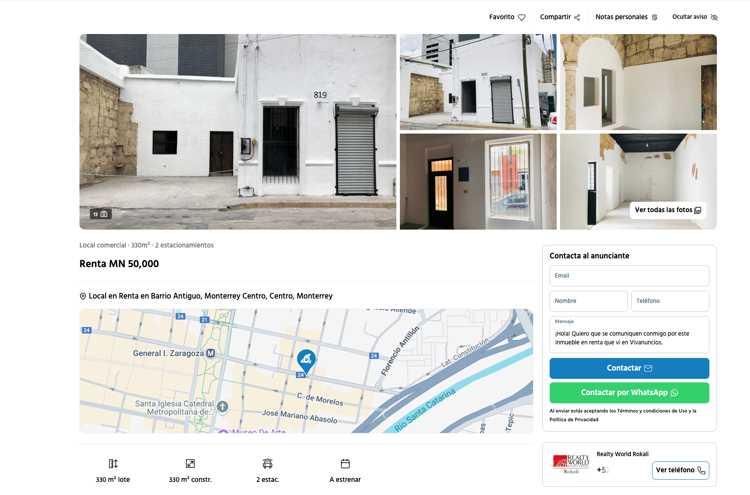Viewport: 750px width, 495px height.
Task: Click the car icon above 2 estac.
Action: pos(267,463)
